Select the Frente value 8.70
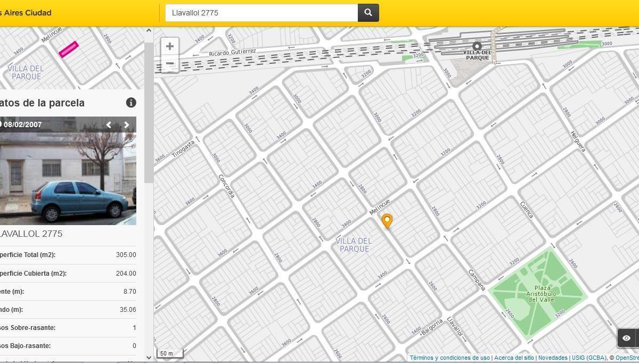 point(129,292)
